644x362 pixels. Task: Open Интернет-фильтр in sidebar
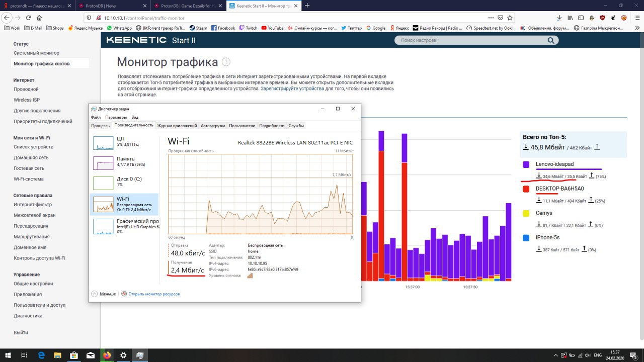(33, 205)
